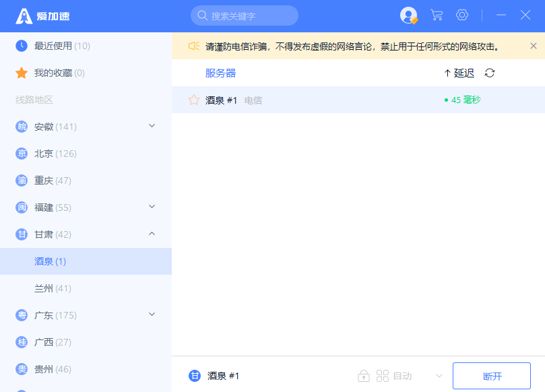The height and width of the screenshot is (392, 545).
Task: Open the user account avatar icon
Action: [x=408, y=15]
